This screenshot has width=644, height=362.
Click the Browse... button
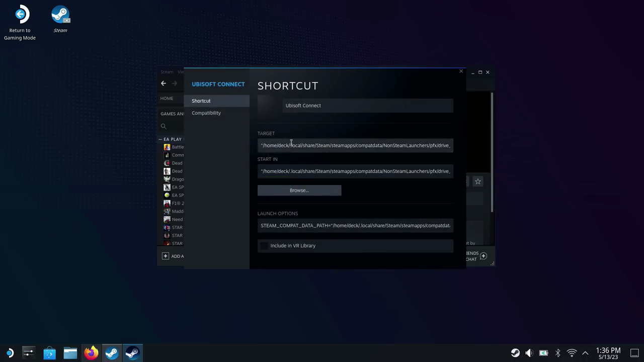(299, 191)
